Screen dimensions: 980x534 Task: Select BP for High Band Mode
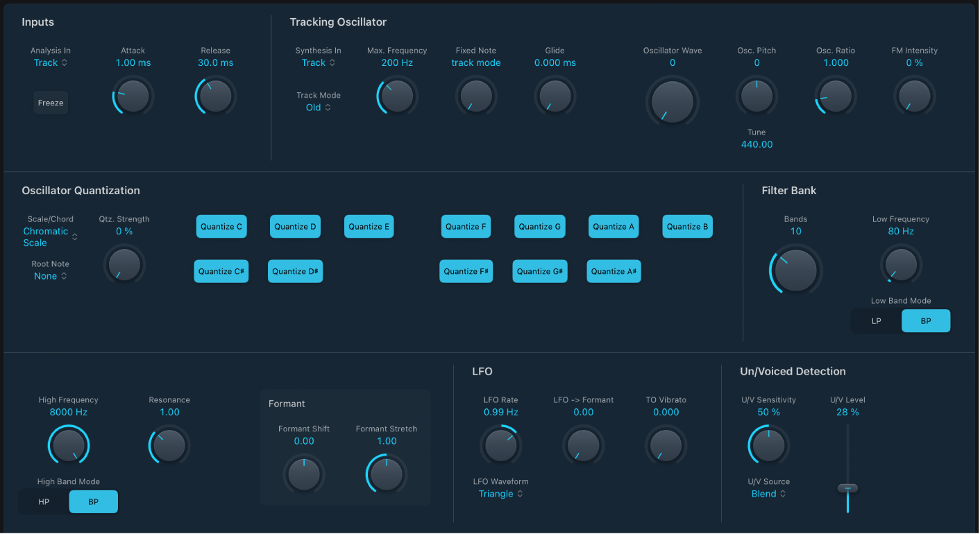pyautogui.click(x=93, y=501)
